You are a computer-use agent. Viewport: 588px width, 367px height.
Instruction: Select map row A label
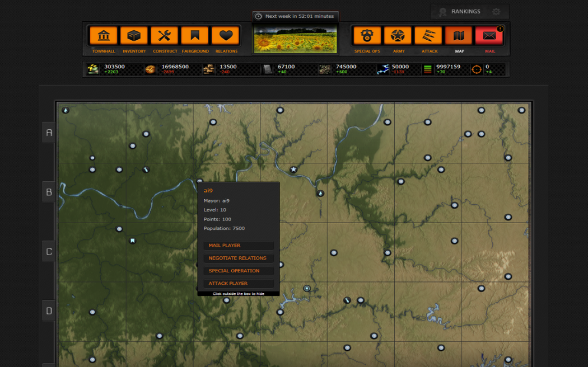point(49,133)
